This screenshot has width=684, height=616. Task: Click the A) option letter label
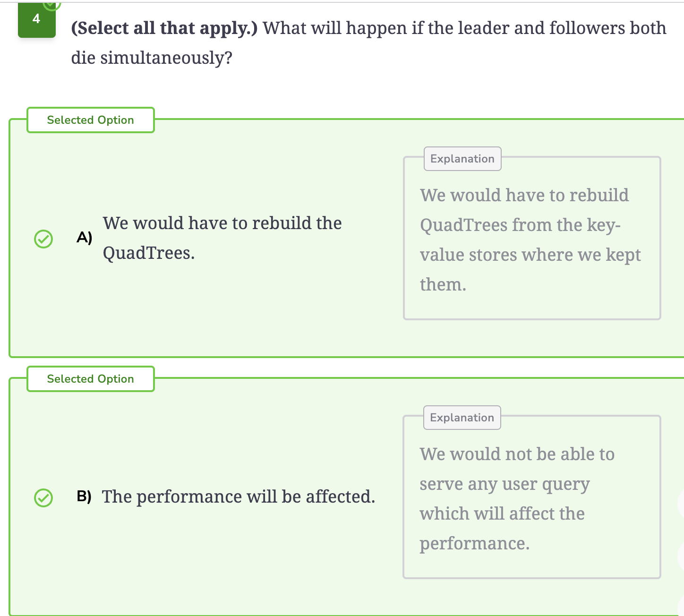click(85, 237)
